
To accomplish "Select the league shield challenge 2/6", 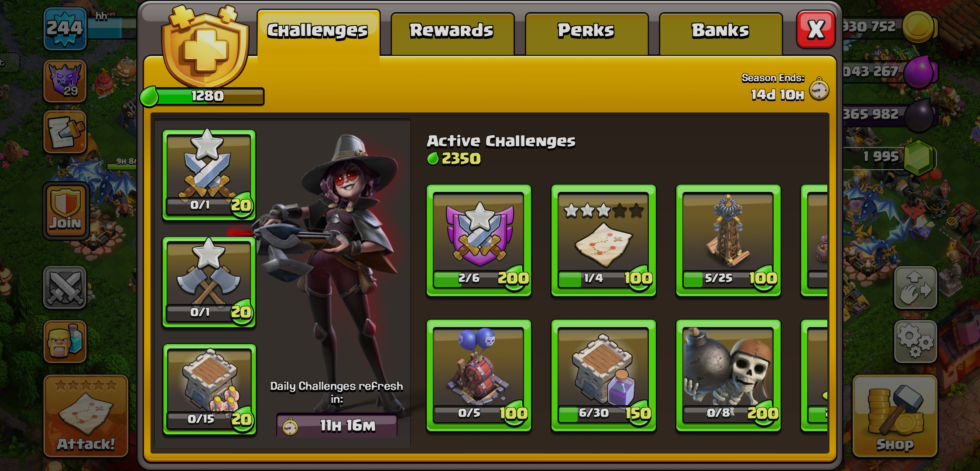I will coord(479,240).
